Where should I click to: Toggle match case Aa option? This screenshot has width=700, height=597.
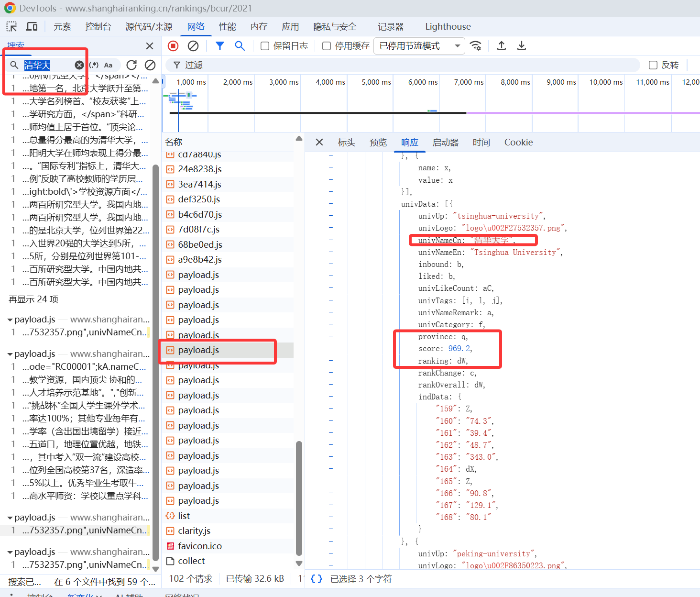(109, 65)
